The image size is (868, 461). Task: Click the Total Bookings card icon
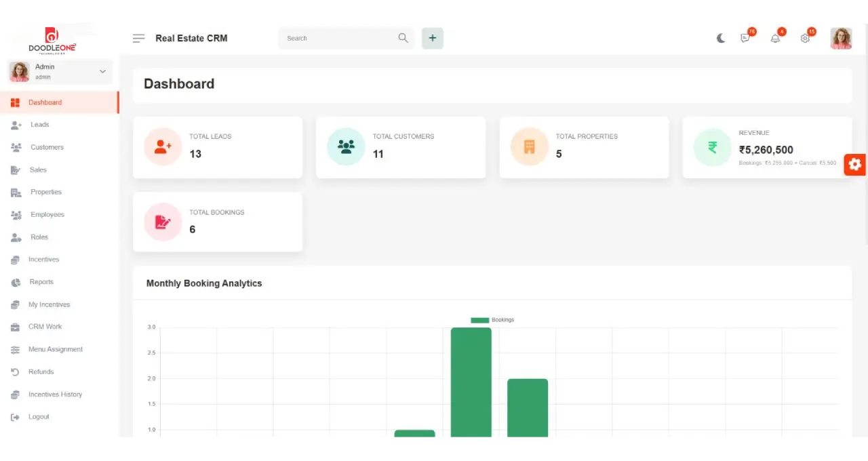(163, 222)
